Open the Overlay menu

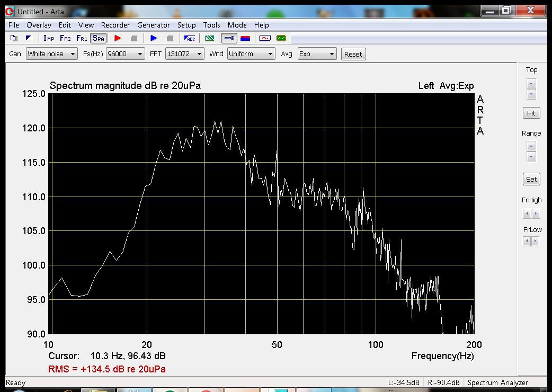pos(39,25)
